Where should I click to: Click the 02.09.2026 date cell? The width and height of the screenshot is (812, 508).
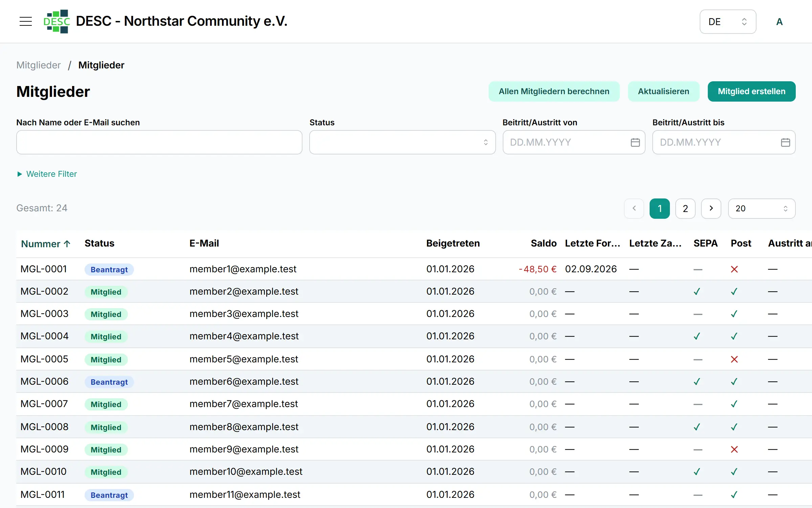(x=591, y=269)
